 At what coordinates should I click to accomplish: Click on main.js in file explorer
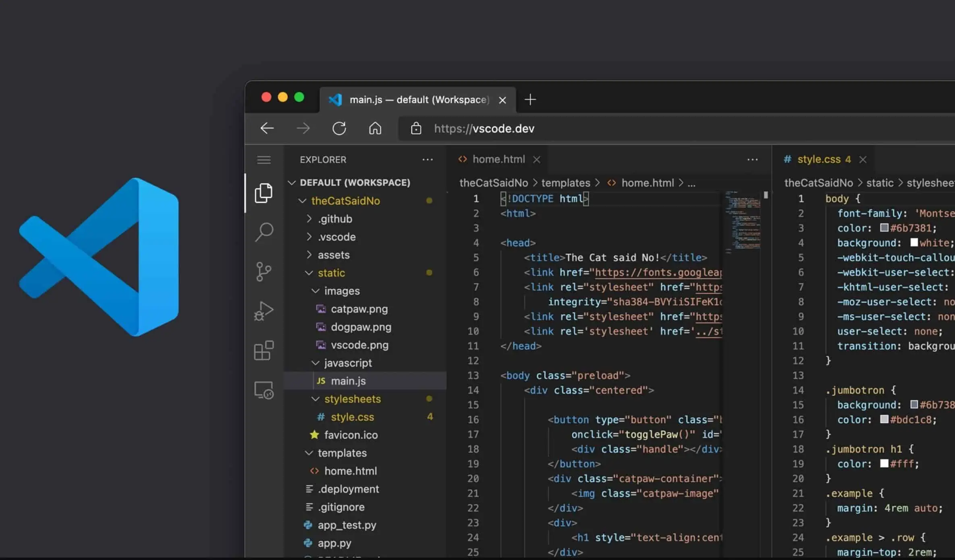348,380
